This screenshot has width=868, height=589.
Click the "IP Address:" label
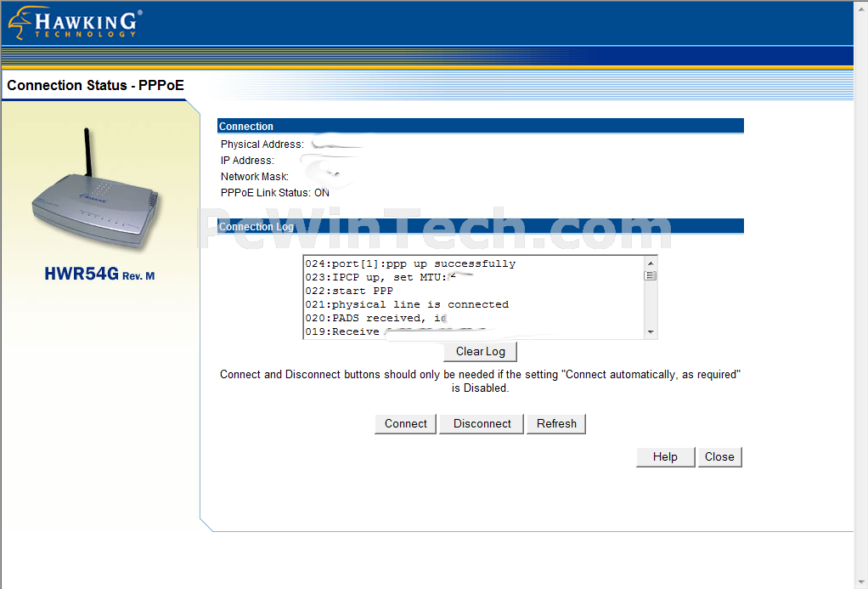click(247, 161)
